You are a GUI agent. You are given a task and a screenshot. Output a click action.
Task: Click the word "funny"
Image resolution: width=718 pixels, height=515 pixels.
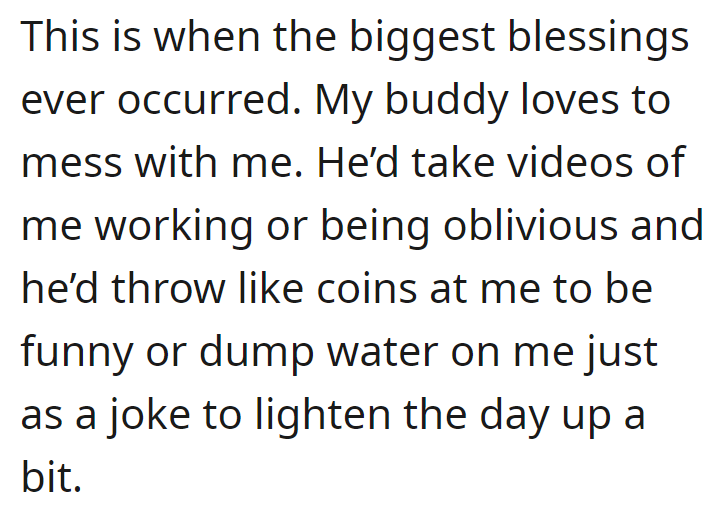point(77,355)
